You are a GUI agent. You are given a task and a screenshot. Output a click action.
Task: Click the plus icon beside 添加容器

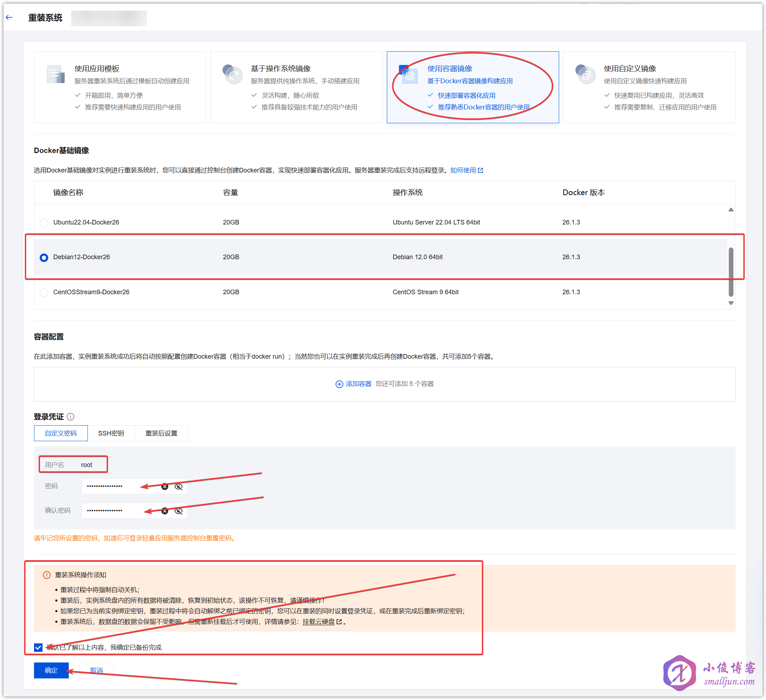coord(339,384)
